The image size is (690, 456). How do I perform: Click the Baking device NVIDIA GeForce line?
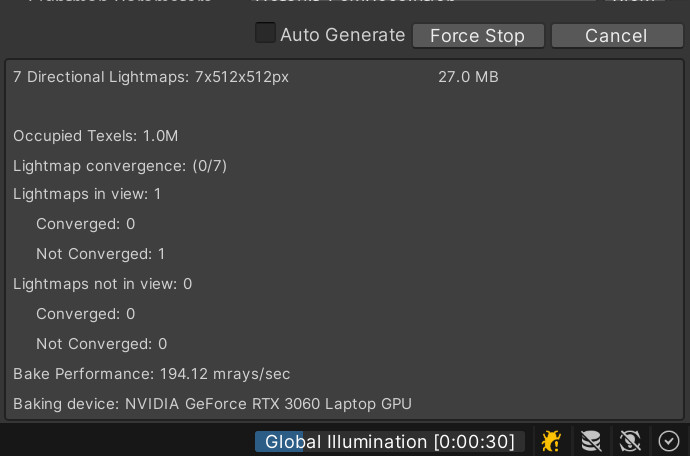[x=213, y=404]
